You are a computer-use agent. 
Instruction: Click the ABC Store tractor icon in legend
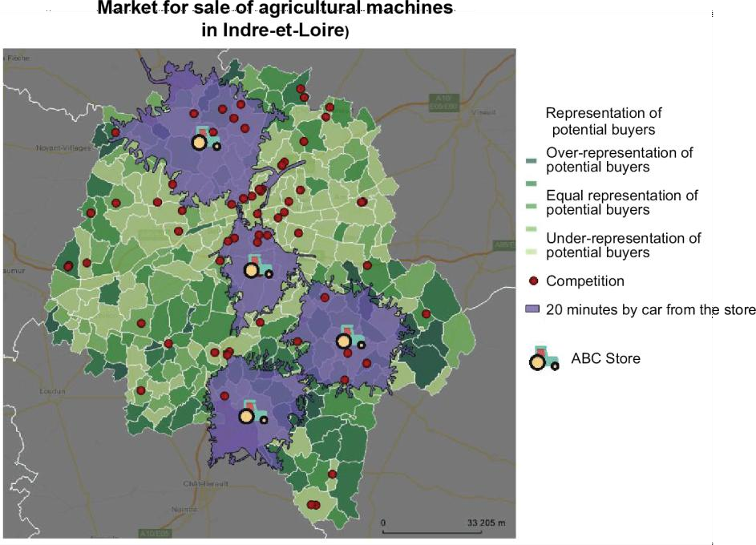544,358
